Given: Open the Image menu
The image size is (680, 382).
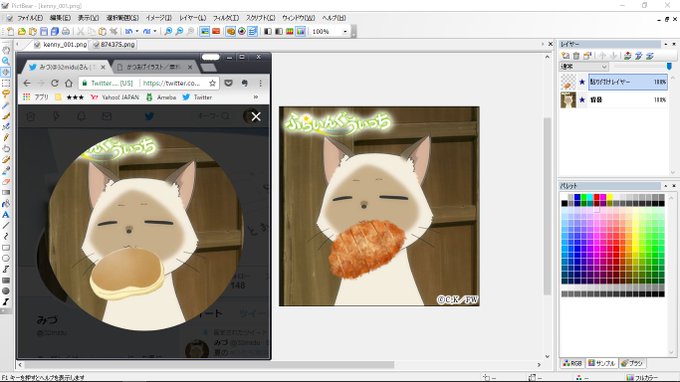Looking at the screenshot, I should point(158,18).
